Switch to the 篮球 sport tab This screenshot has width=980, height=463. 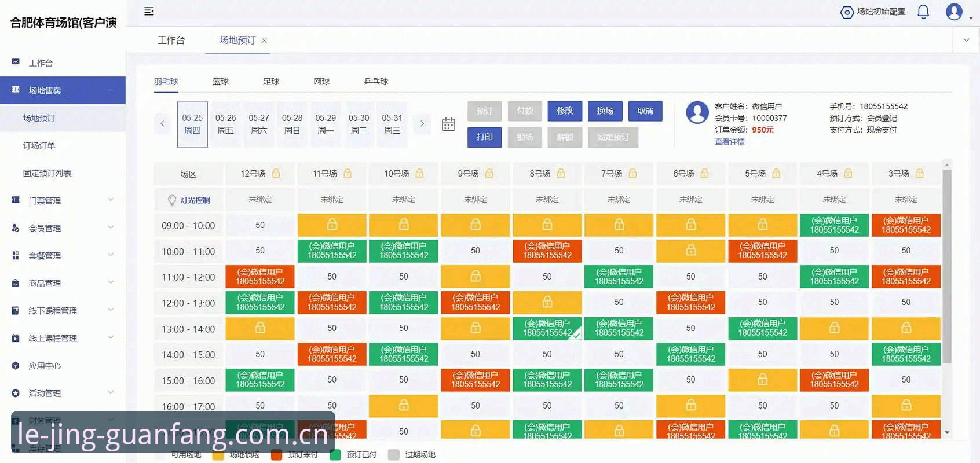(221, 82)
